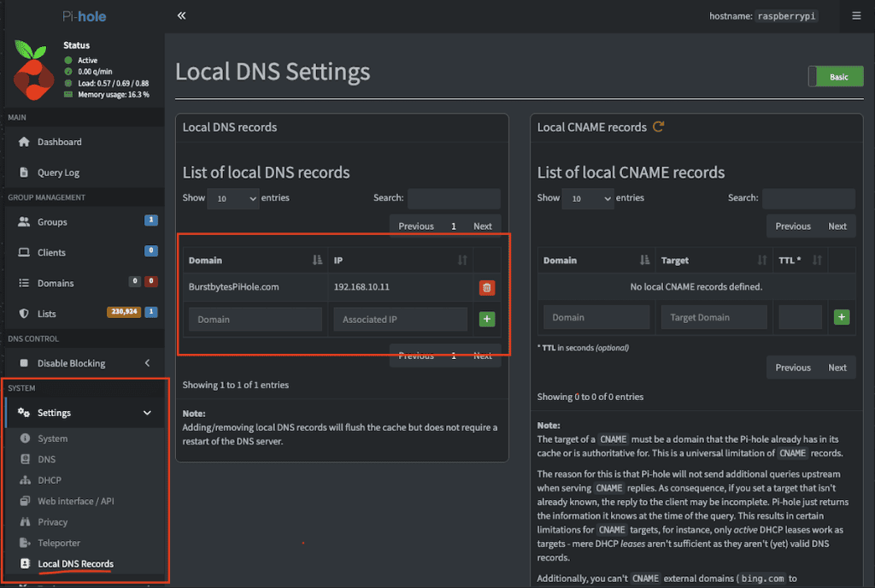Click the CNAME Domain input field
875x588 pixels.
coord(596,317)
